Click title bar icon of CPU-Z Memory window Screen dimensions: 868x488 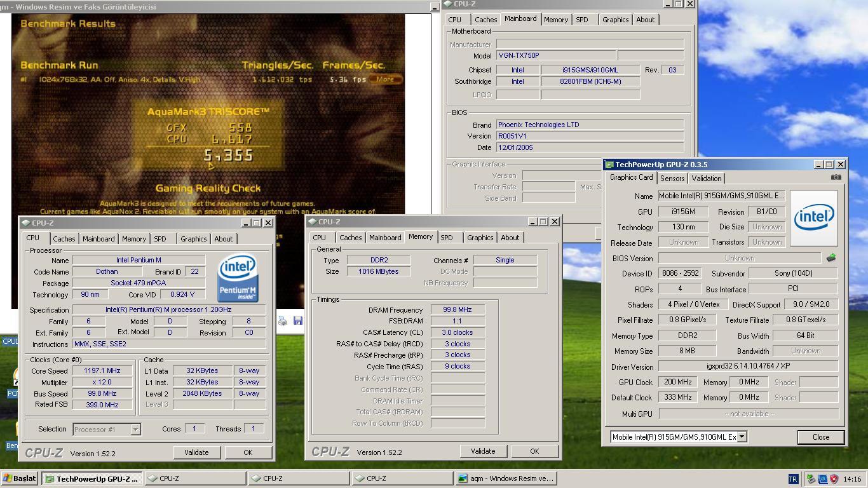tap(312, 222)
